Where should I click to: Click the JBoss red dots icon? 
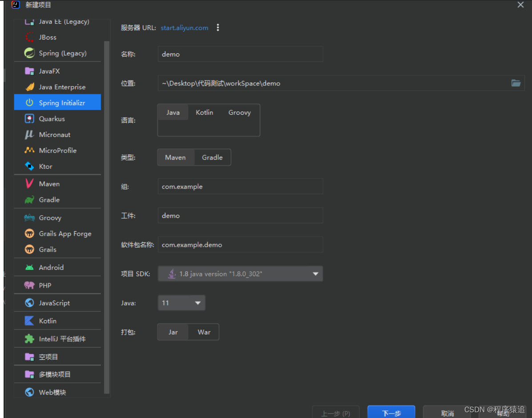click(29, 37)
